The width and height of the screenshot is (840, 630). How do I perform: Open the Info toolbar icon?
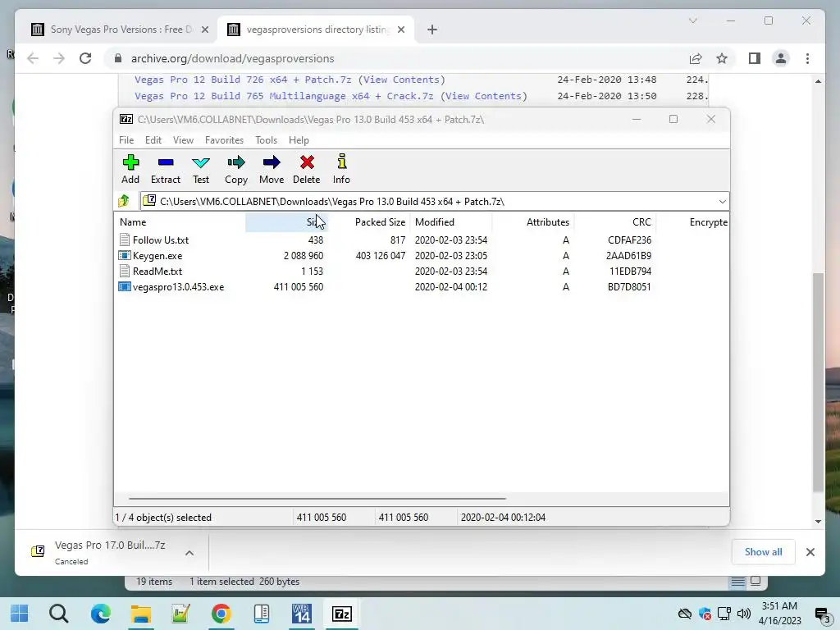[341, 169]
